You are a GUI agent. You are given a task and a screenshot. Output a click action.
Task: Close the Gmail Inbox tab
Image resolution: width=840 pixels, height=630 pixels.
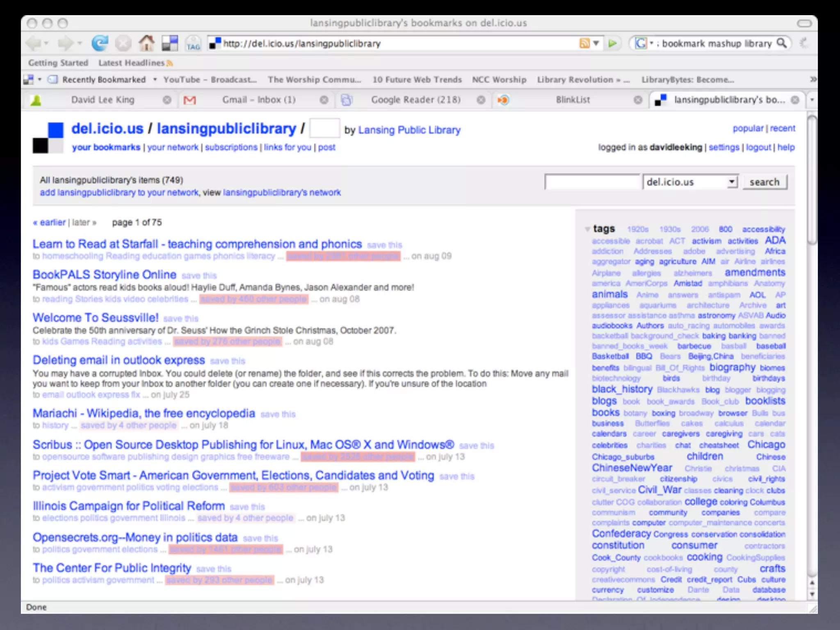324,100
